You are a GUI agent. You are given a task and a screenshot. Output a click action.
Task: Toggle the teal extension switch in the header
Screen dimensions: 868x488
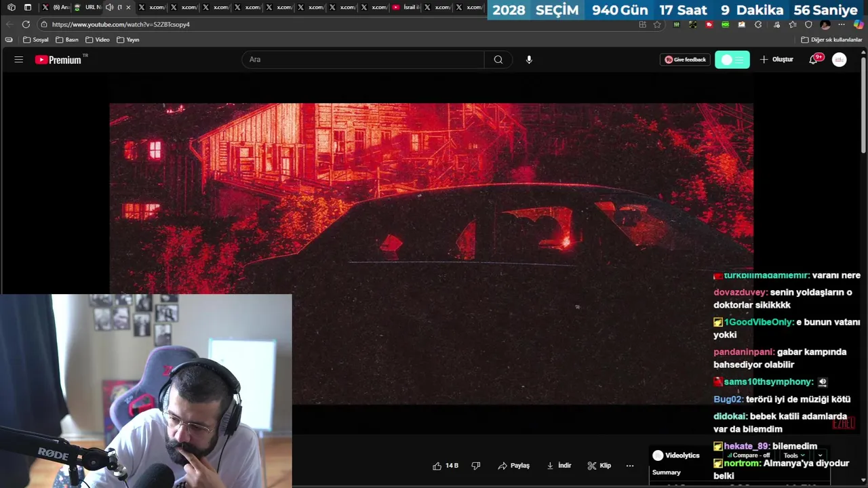pos(732,60)
